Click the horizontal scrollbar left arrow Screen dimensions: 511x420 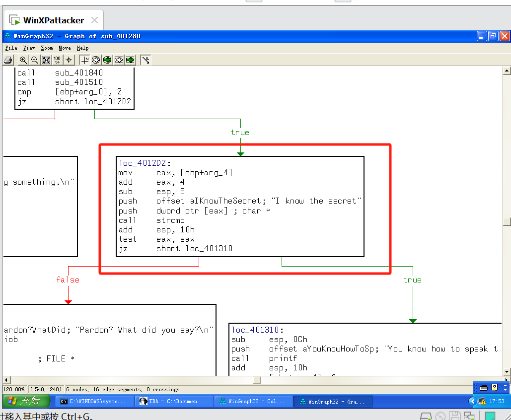tap(6, 380)
